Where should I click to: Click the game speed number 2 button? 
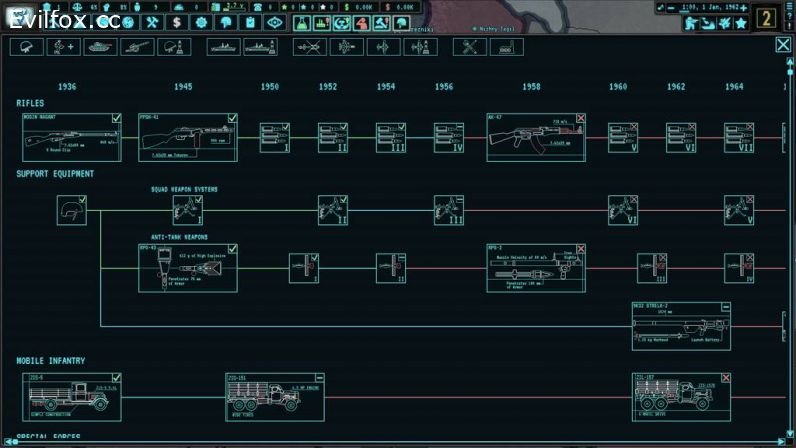766,17
